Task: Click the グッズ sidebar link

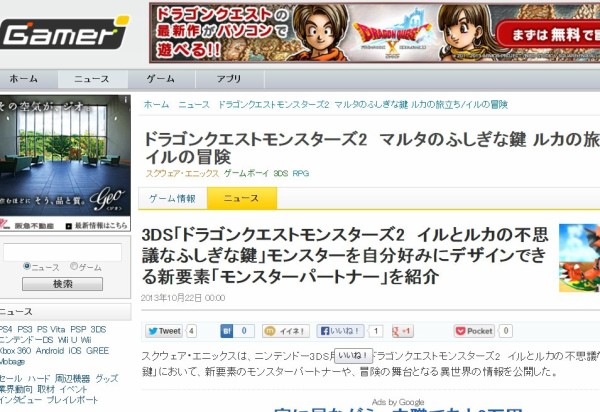Action: 107,379
